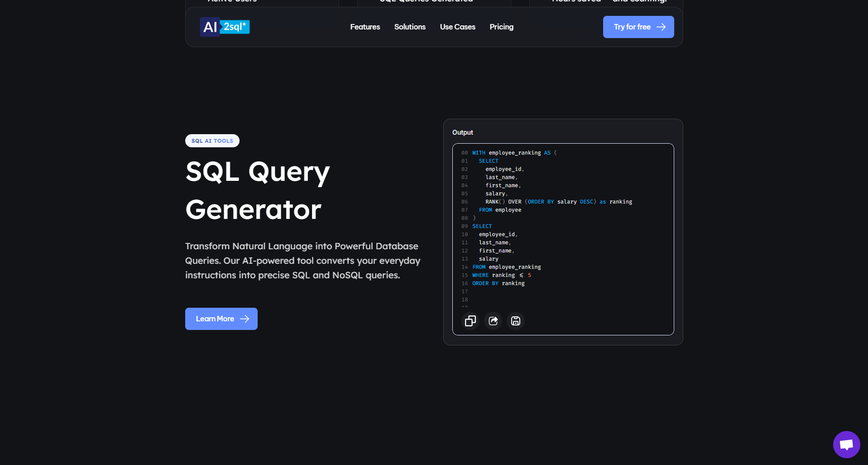Click the arrow icon in Learn More
This screenshot has width=868, height=465.
tap(245, 319)
